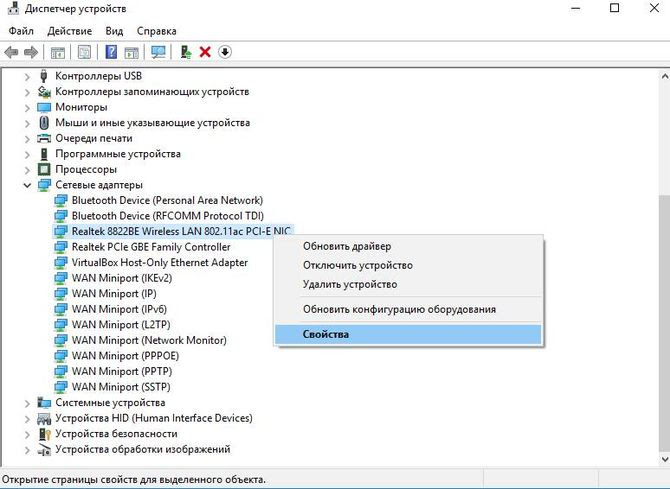The height and width of the screenshot is (489, 670).
Task: Select WAN Miniport (Network Monitor)
Action: click(149, 340)
